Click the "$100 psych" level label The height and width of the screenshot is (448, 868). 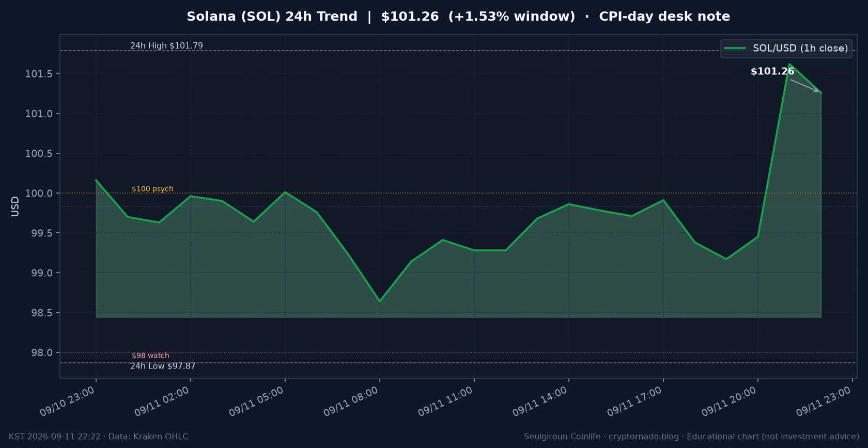click(x=152, y=189)
